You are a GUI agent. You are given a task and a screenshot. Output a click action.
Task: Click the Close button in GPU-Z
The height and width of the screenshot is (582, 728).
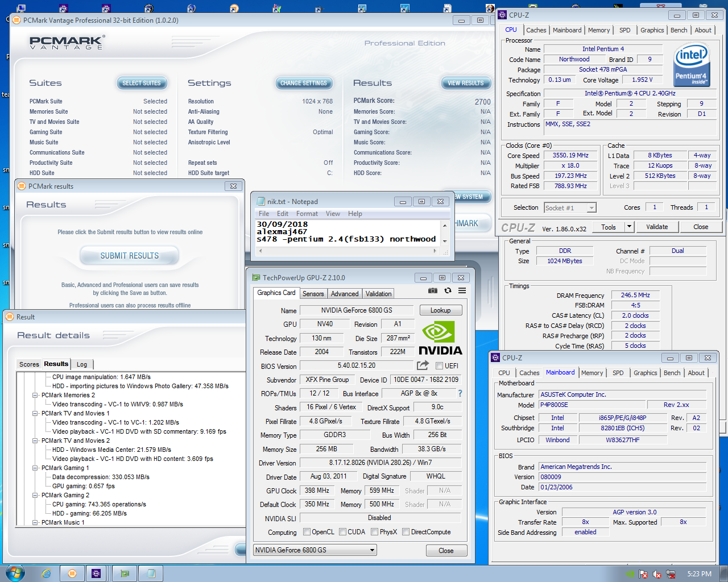tap(446, 551)
